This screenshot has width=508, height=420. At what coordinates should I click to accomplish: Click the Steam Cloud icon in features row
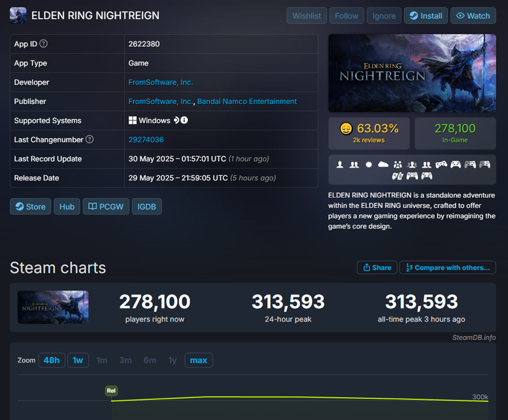[383, 164]
